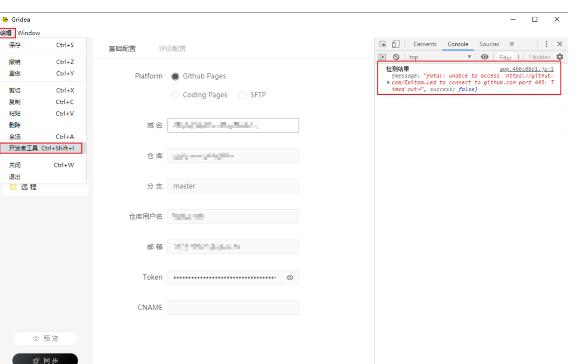Select the inspect element picker icon

[382, 44]
